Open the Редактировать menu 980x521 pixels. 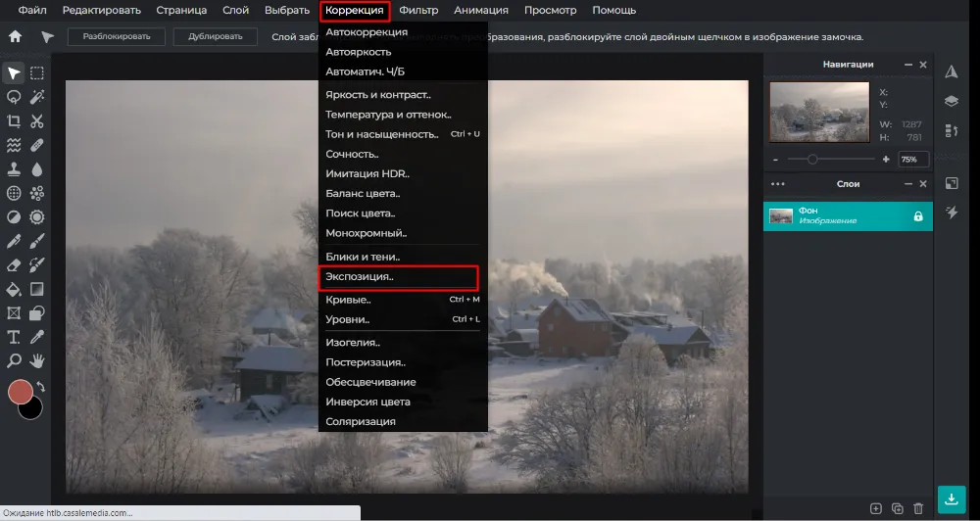point(102,10)
